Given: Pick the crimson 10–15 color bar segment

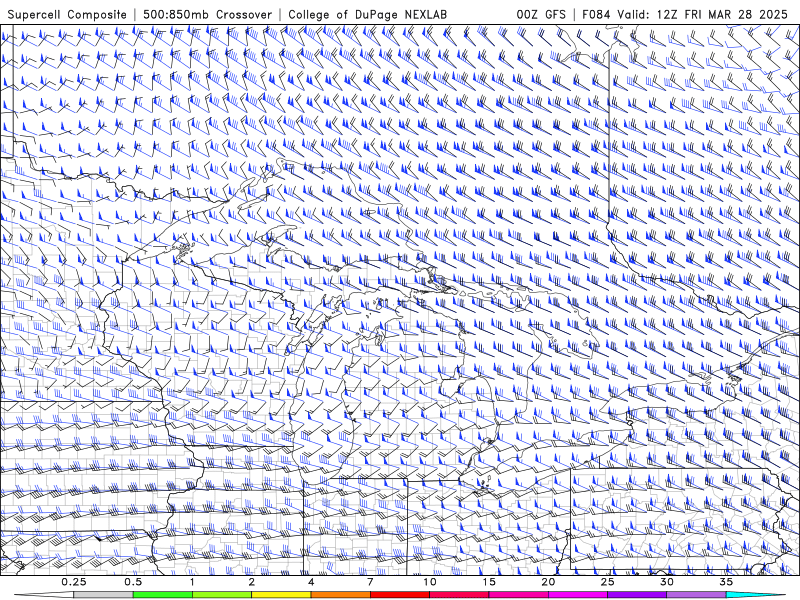Looking at the screenshot, I should click(x=459, y=595).
